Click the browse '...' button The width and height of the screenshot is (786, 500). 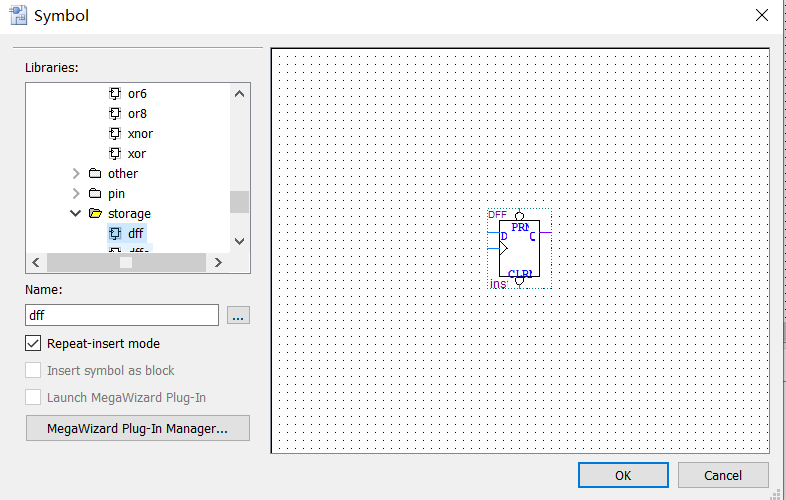[238, 315]
